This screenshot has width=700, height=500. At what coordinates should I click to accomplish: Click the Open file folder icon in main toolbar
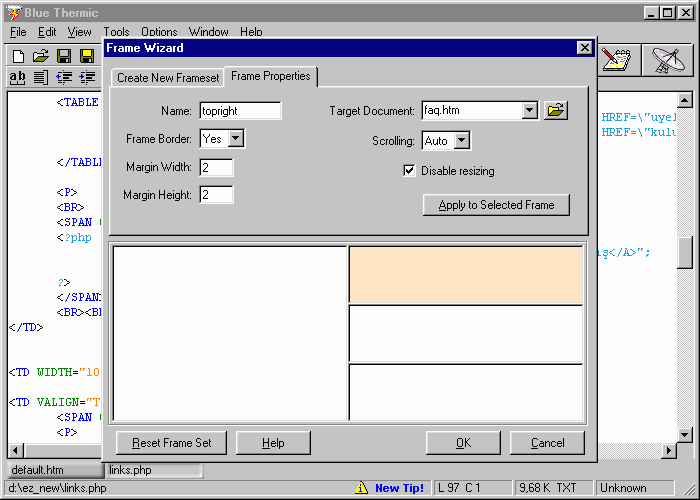[x=41, y=56]
